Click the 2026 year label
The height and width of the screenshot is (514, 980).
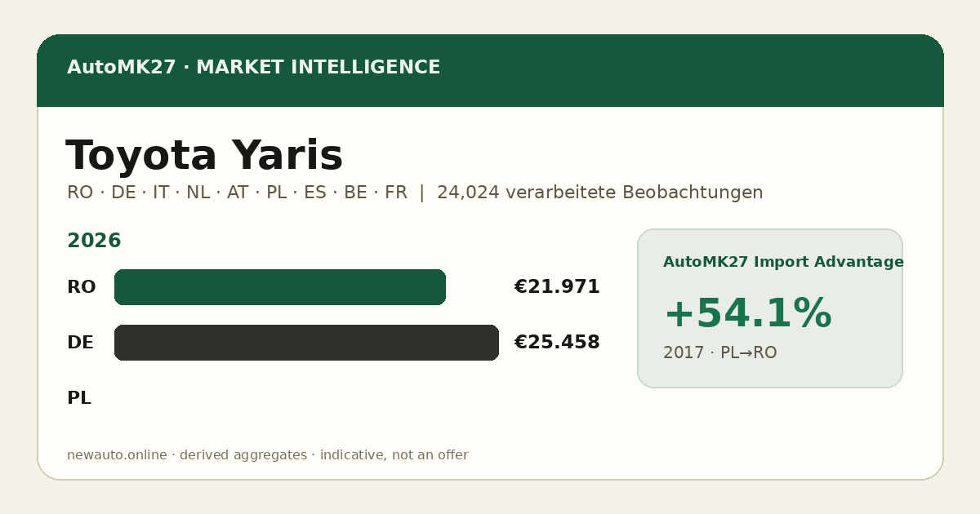[94, 241]
